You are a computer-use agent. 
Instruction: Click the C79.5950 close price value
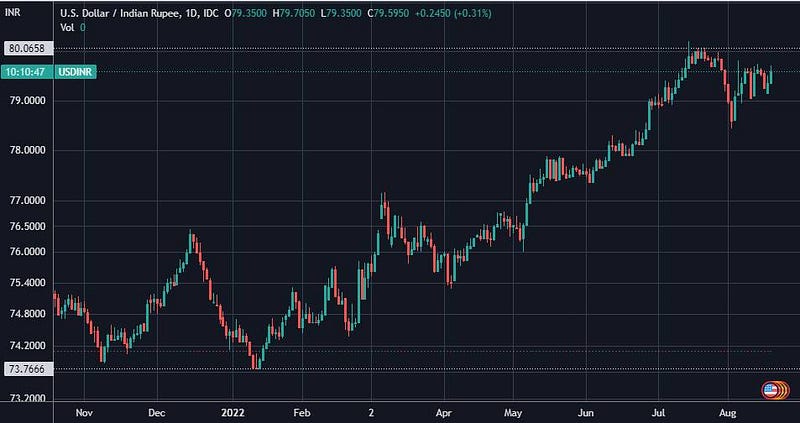[x=388, y=14]
